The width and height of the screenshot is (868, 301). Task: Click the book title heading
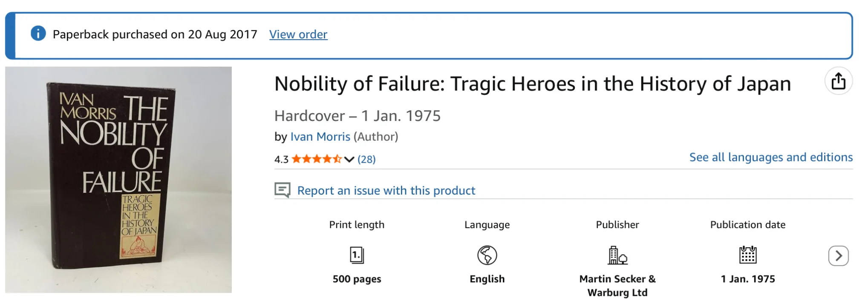(533, 83)
